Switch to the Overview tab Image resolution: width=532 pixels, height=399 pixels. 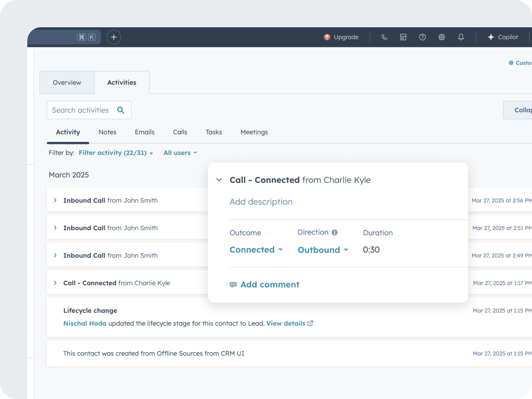coord(67,83)
